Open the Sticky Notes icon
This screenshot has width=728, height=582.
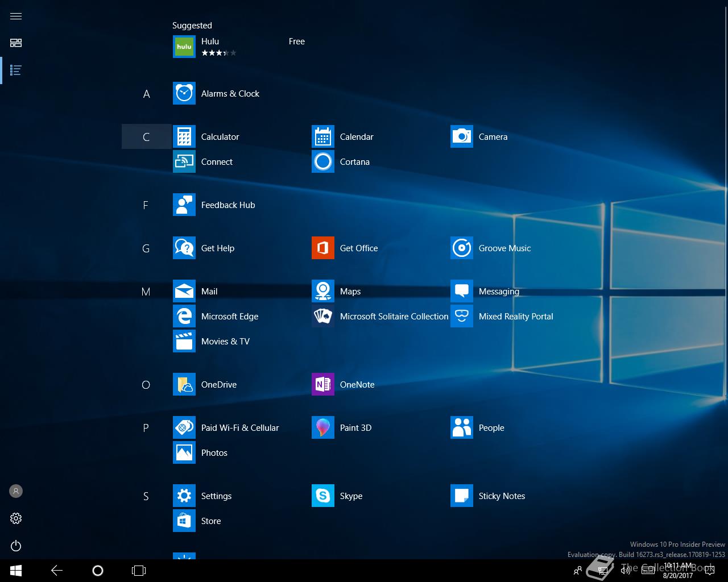(x=462, y=496)
